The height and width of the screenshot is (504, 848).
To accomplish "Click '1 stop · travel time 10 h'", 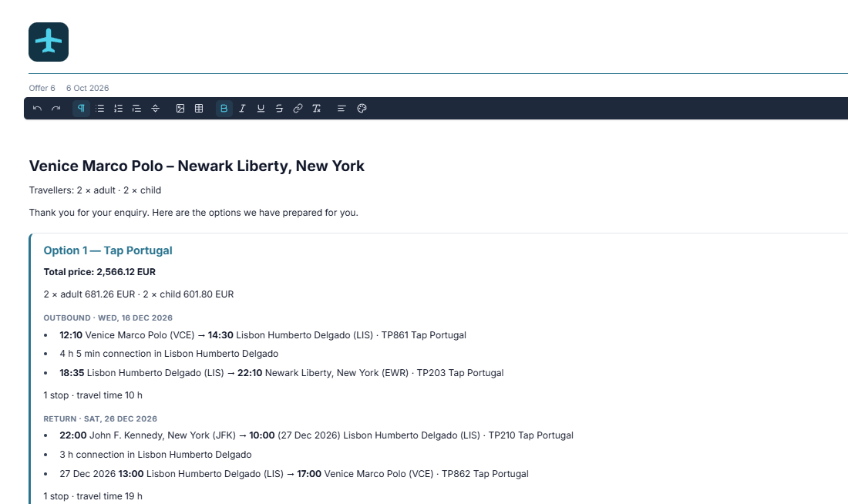I will [93, 395].
